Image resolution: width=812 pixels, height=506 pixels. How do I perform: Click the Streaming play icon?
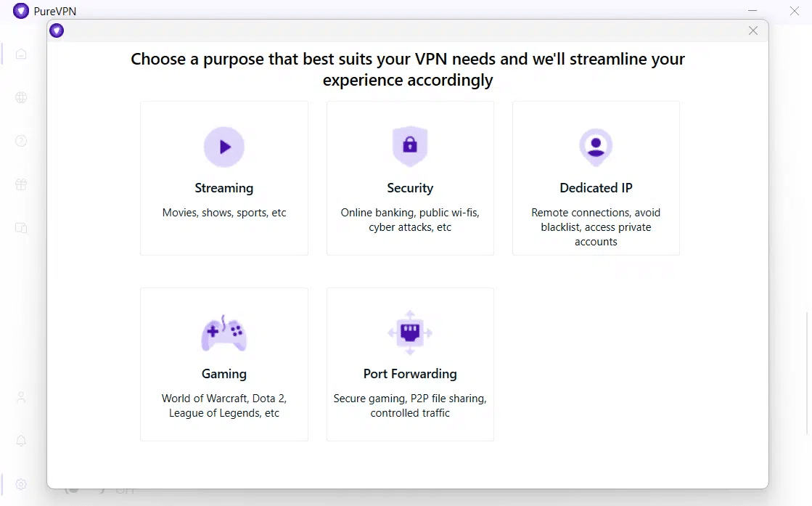223,147
